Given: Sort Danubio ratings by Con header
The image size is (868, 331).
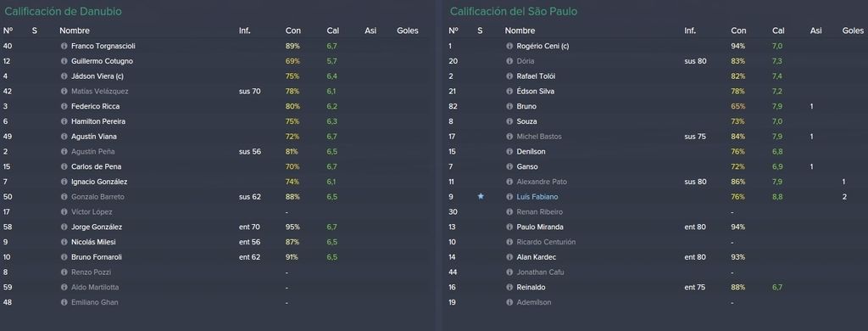Looking at the screenshot, I should [x=293, y=31].
